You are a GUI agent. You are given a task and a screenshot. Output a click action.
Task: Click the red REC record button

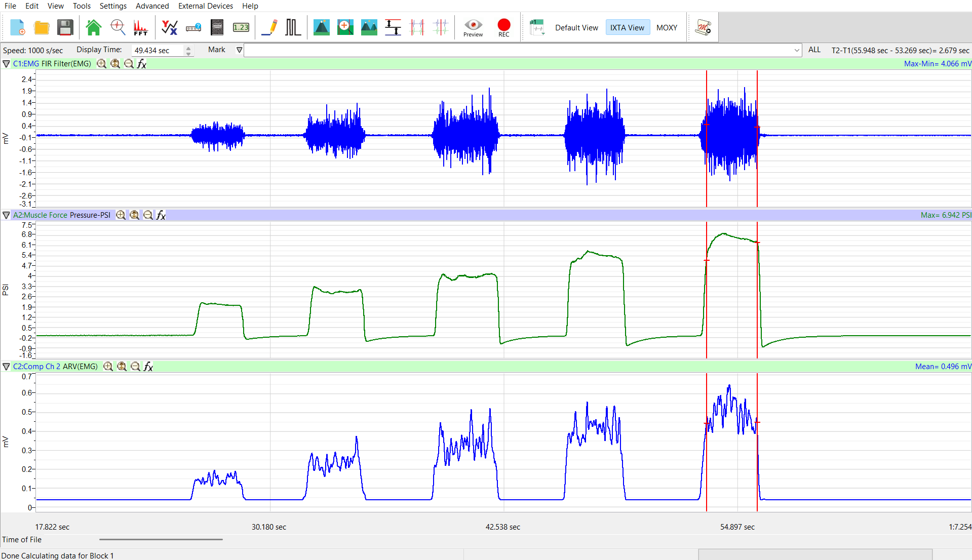[503, 27]
